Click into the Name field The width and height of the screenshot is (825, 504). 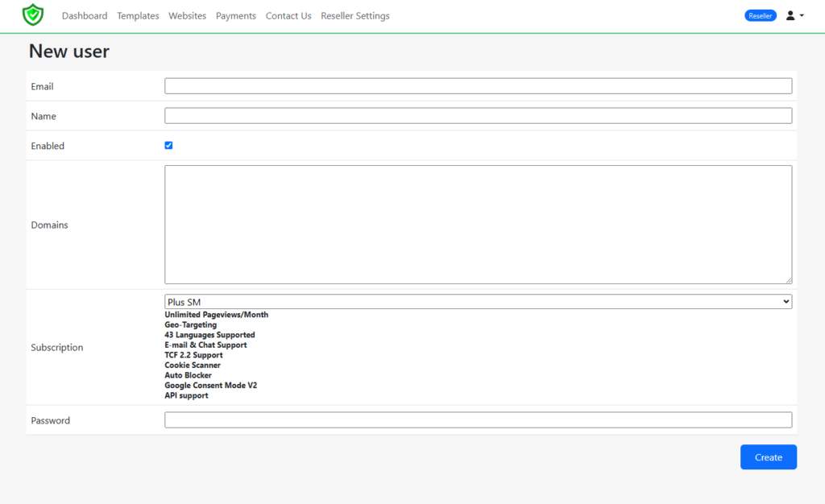[479, 116]
